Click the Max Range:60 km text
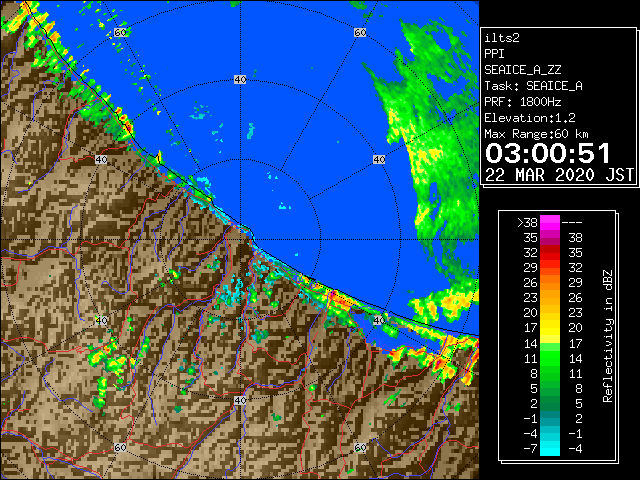The image size is (640, 480). (537, 134)
